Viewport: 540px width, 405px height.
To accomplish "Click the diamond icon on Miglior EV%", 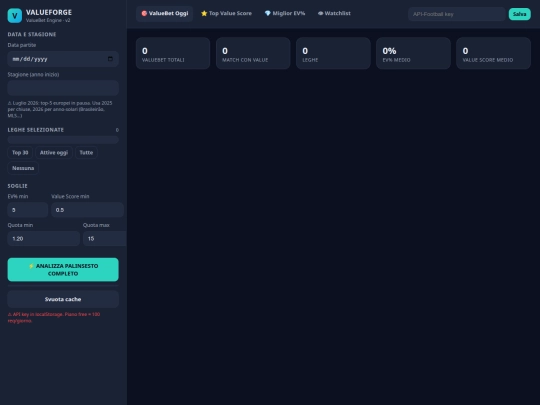I will coord(268,13).
